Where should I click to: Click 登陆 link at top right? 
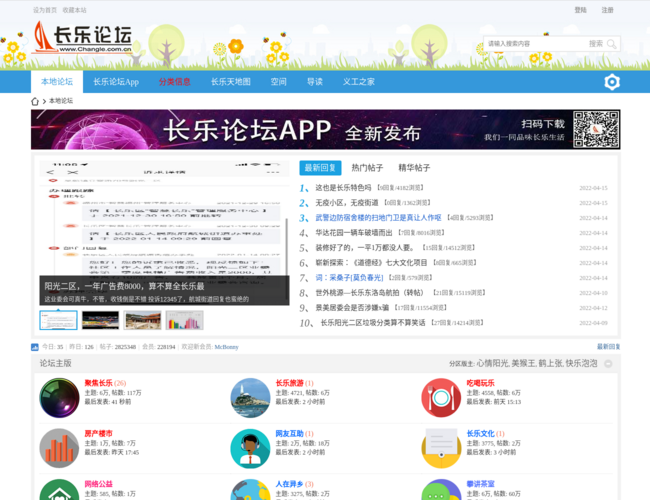tap(580, 10)
